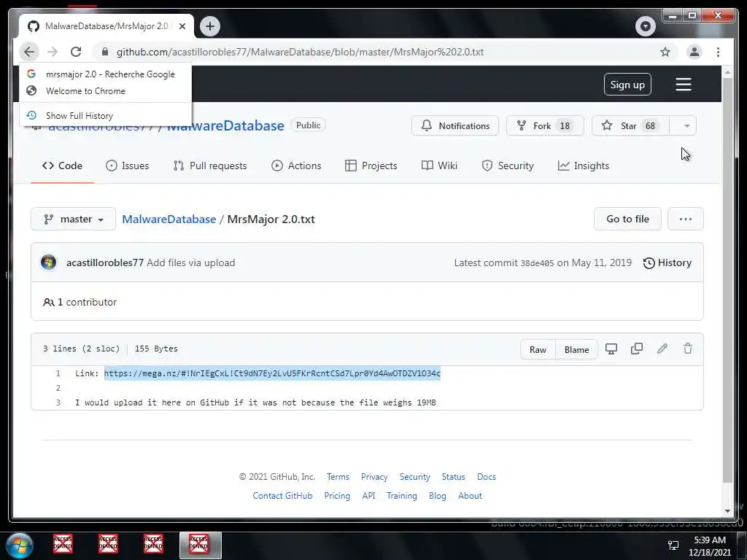Switch to the Pull requests tab
The image size is (747, 560).
tap(210, 166)
